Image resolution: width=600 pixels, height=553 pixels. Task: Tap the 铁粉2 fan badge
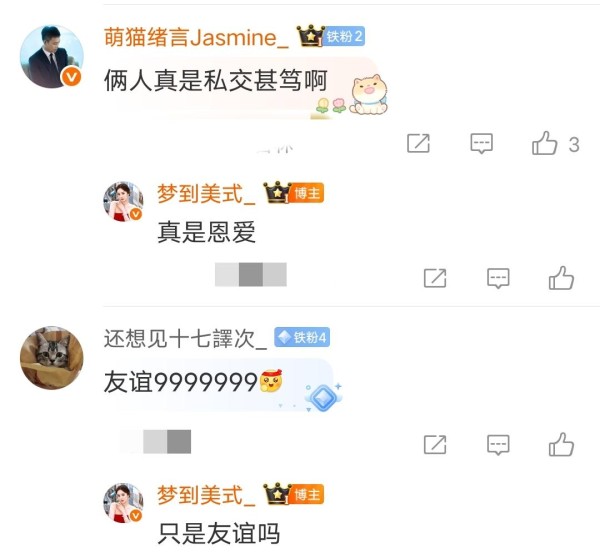point(344,36)
